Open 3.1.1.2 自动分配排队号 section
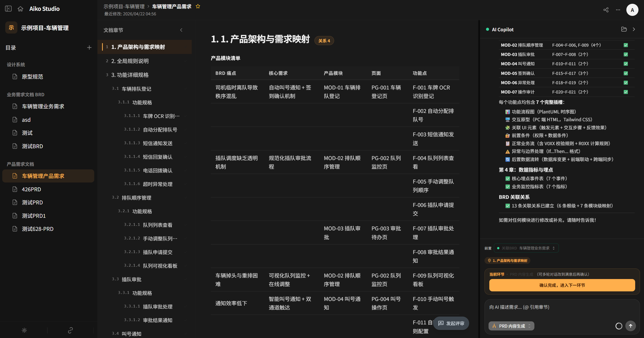 [x=145, y=130]
